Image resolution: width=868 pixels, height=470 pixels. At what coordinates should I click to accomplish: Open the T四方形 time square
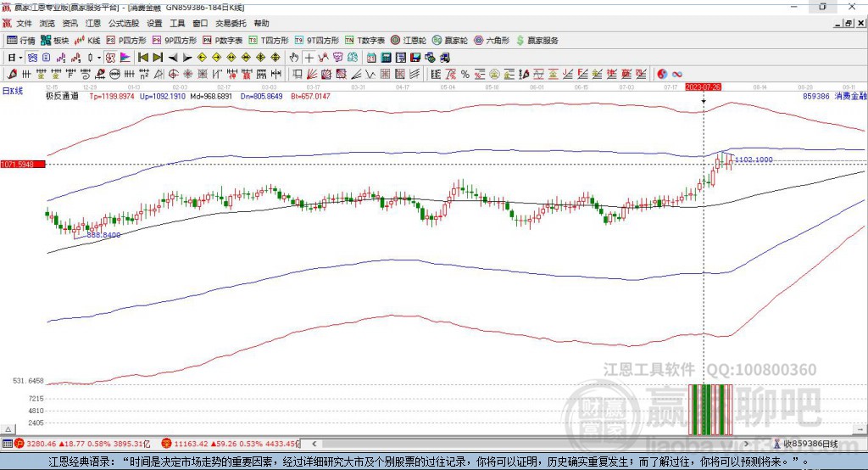[x=269, y=41]
